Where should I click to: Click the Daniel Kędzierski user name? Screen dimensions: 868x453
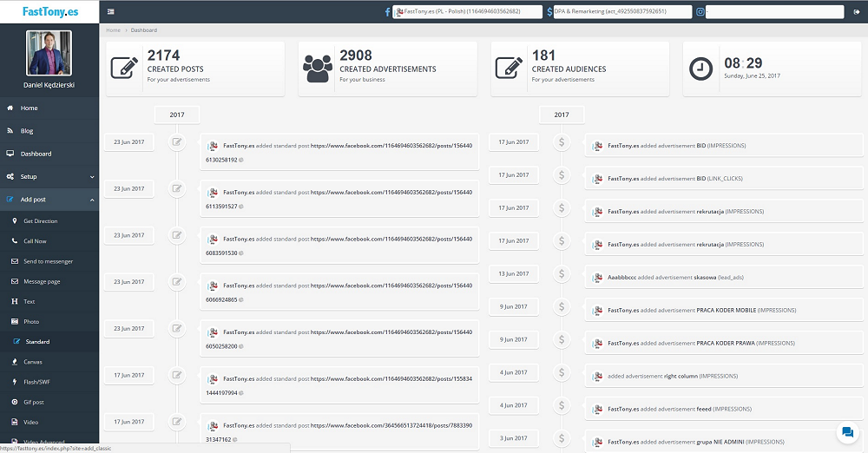coord(49,85)
